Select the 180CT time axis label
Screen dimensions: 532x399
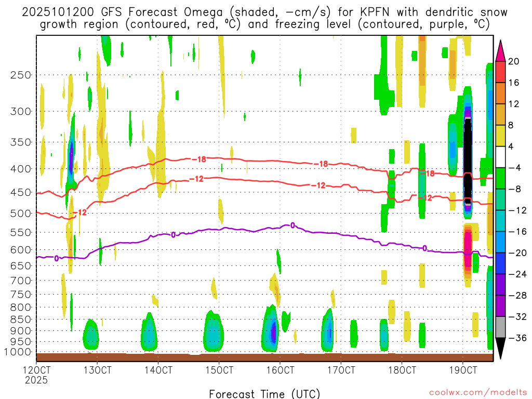point(402,370)
